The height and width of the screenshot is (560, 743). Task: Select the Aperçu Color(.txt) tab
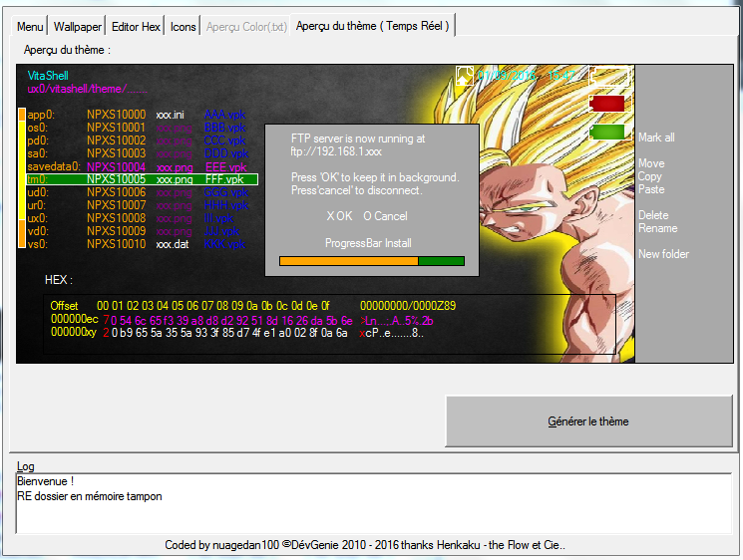pos(246,27)
